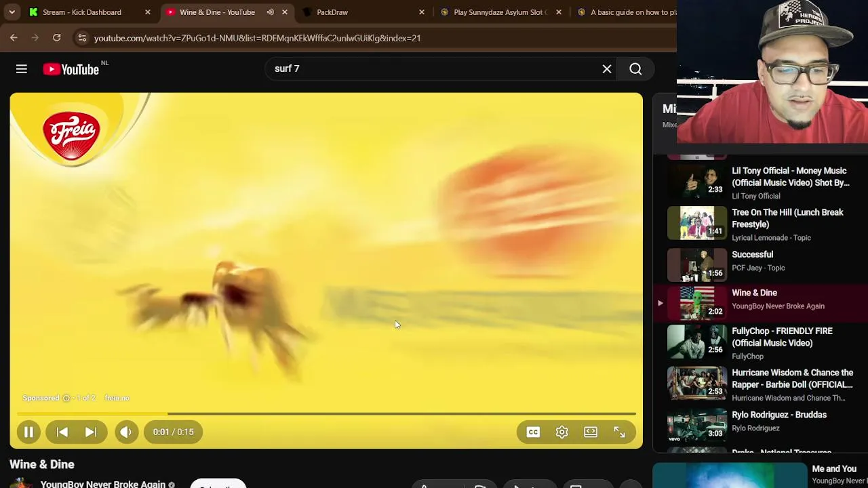The width and height of the screenshot is (868, 488).
Task: Click the 'Lil Tony Official' channel name
Action: pyautogui.click(x=755, y=196)
